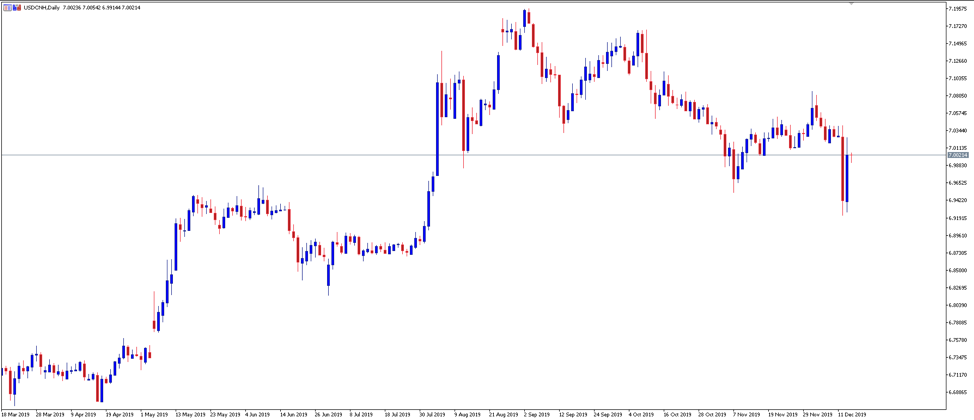Click the 1 May 2019 date label
The width and height of the screenshot is (974, 420).
tap(154, 414)
